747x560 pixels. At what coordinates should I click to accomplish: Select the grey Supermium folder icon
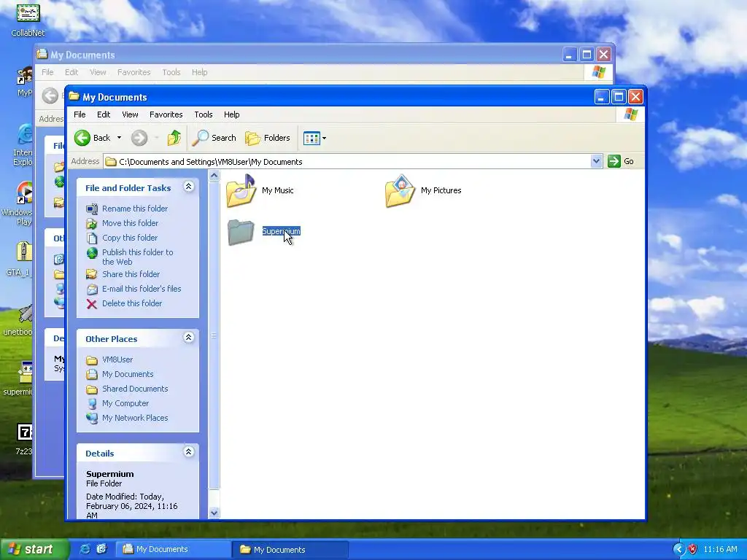241,232
